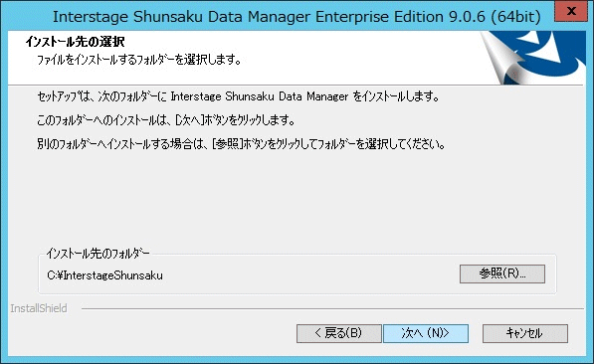
Task: Click the 次へ (N)> button to continue
Action: pyautogui.click(x=426, y=333)
